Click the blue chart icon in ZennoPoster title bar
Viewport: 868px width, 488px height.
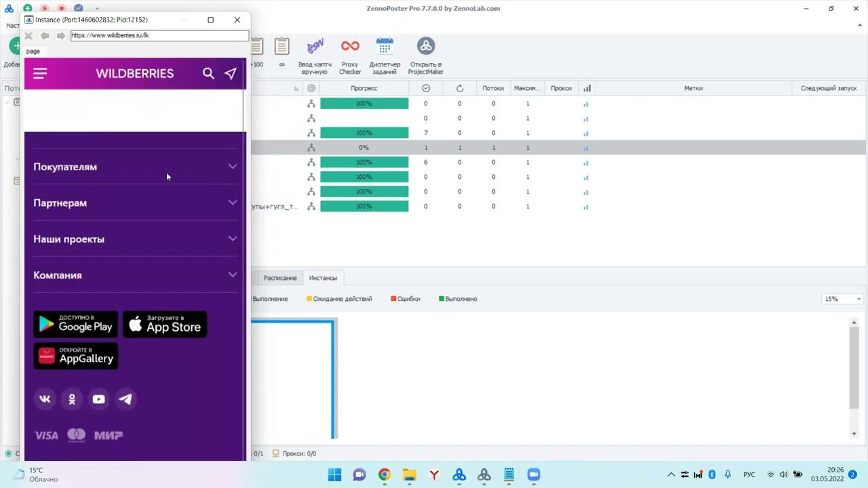click(x=79, y=9)
